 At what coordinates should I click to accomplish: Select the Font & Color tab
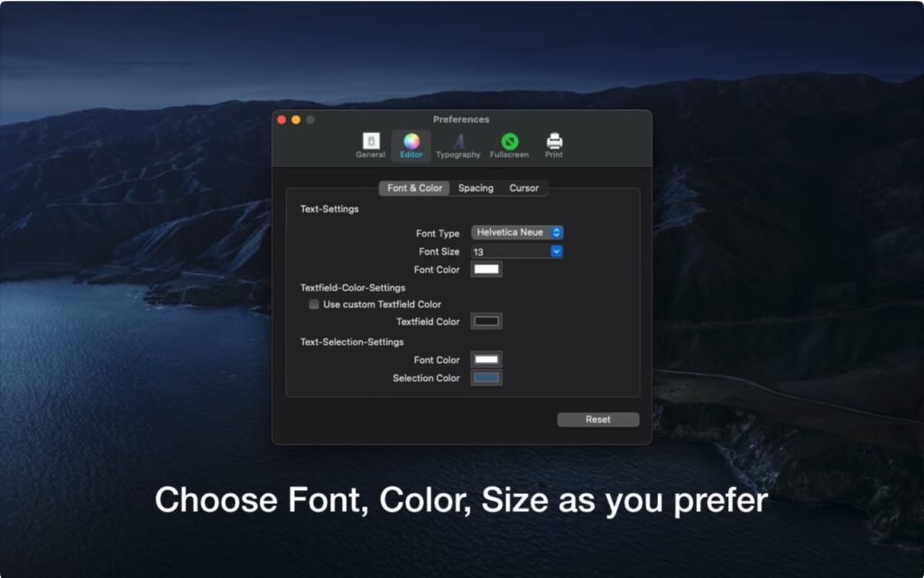[413, 188]
